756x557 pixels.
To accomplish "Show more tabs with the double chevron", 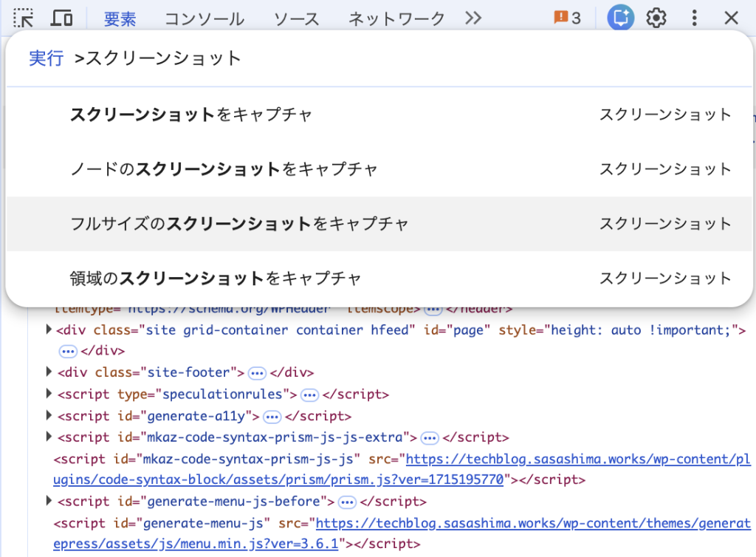I will click(473, 18).
